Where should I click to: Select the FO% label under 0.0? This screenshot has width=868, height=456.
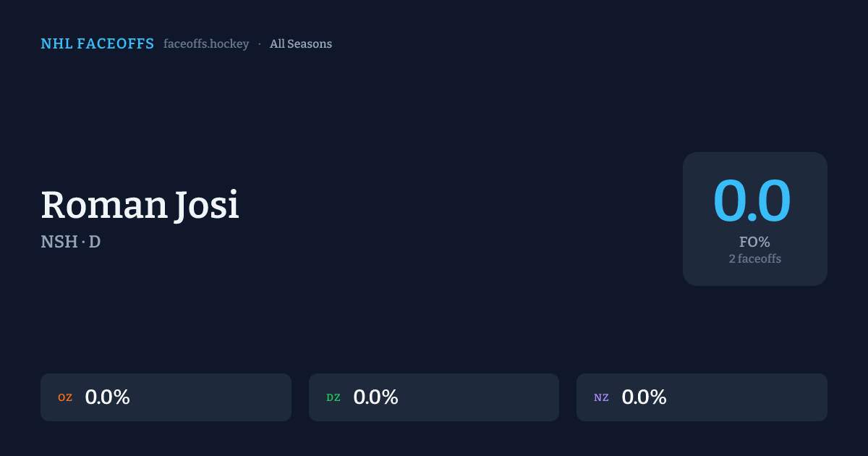coord(754,242)
